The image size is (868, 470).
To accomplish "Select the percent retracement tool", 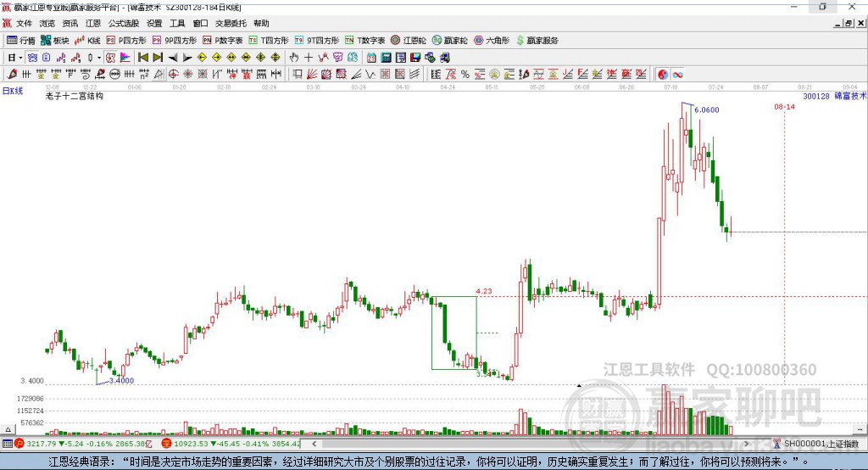I will (x=465, y=75).
